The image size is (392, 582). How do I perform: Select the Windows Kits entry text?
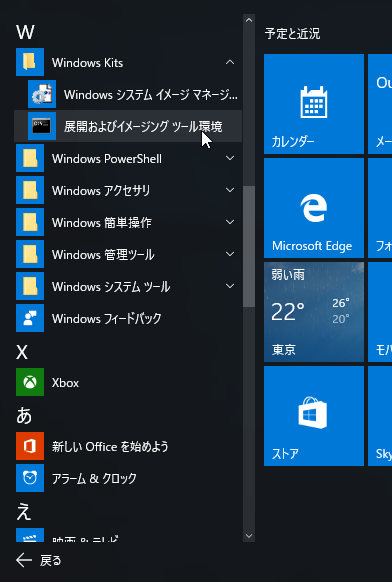88,63
